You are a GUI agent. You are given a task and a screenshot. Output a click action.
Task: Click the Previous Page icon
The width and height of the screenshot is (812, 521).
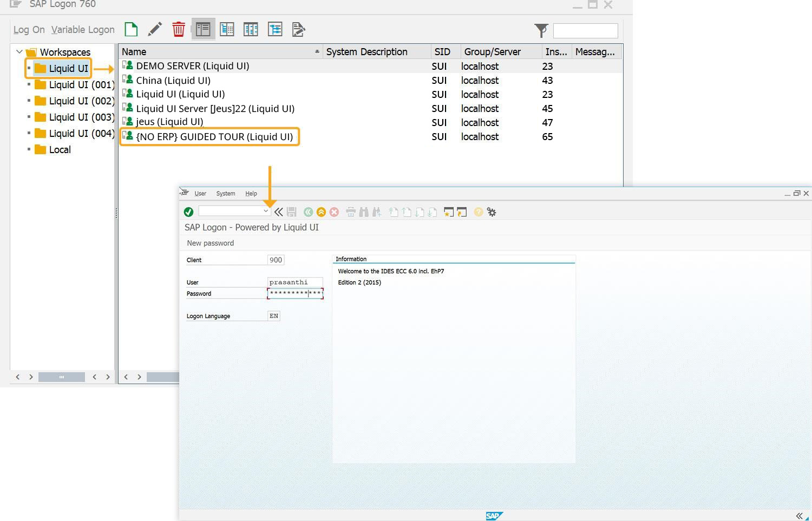click(407, 212)
